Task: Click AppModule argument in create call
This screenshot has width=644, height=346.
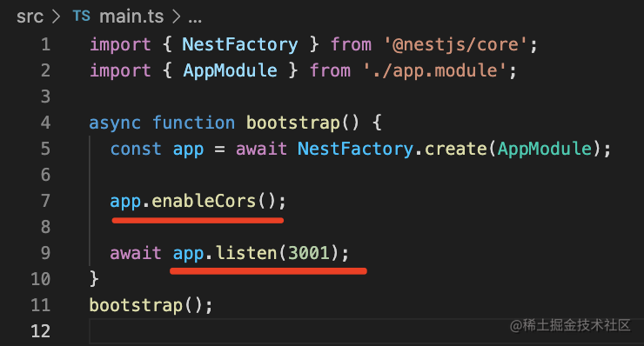Action: pos(545,149)
